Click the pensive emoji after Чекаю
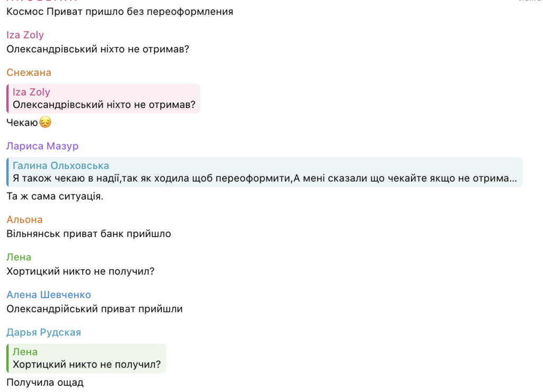 45,123
